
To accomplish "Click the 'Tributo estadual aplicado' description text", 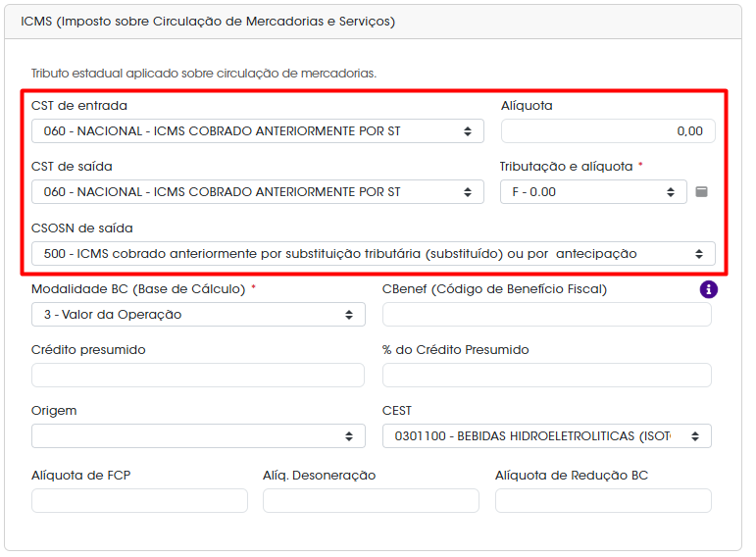I will [204, 74].
